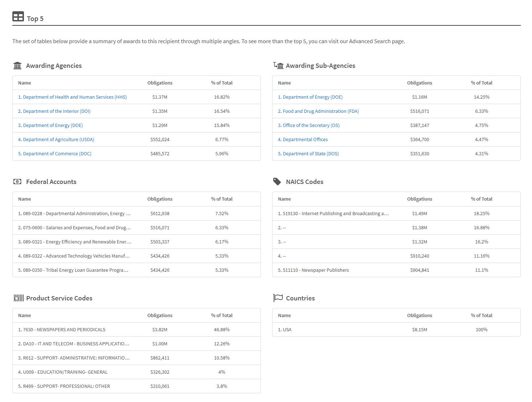Open Departmental Offices sub-agency link
532x402 pixels.
[303, 140]
